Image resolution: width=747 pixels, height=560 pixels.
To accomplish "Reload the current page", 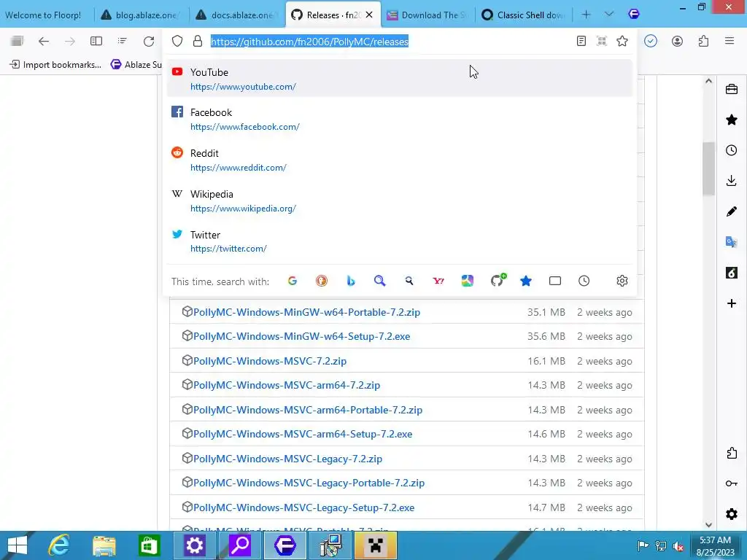I will (x=149, y=42).
